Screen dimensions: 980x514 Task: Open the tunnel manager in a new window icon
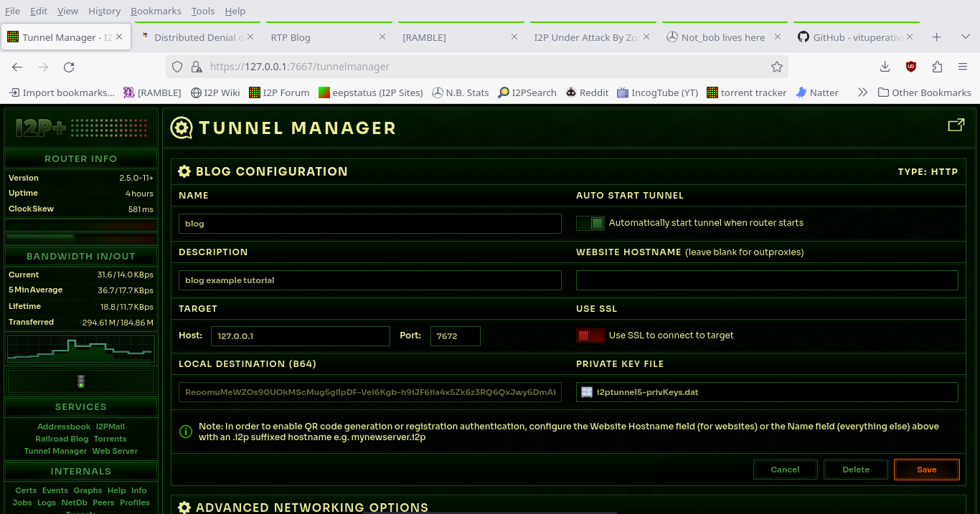(x=956, y=125)
